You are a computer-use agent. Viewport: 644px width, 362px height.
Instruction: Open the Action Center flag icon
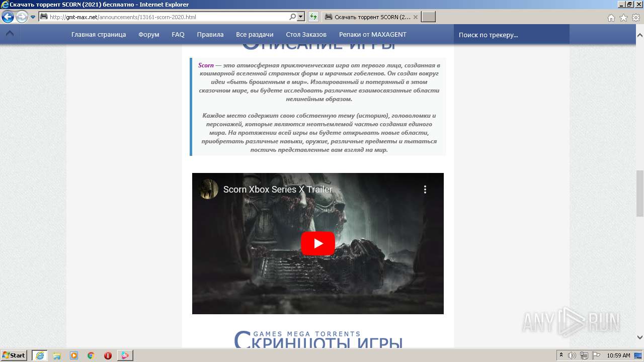596,355
